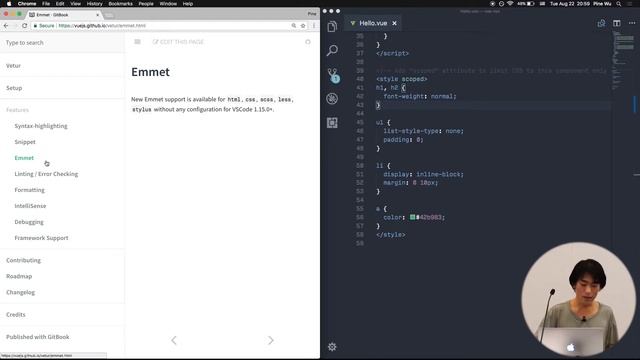
Task: Go to the next GitBook page arrow
Action: pos(271,340)
